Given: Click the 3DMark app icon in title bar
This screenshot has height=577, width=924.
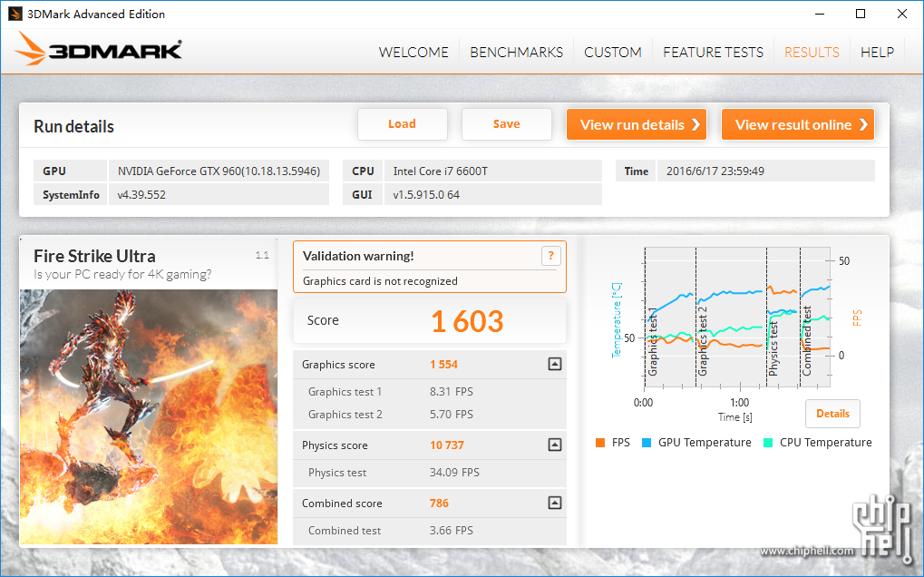Looking at the screenshot, I should click(15, 14).
